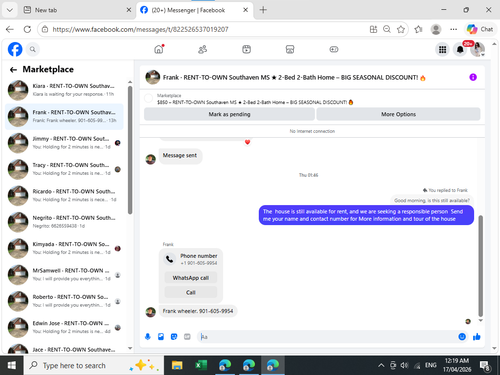The height and width of the screenshot is (375, 500).
Task: Click the 'Frank wheeler. 901-605-9954' message
Action: (x=198, y=311)
